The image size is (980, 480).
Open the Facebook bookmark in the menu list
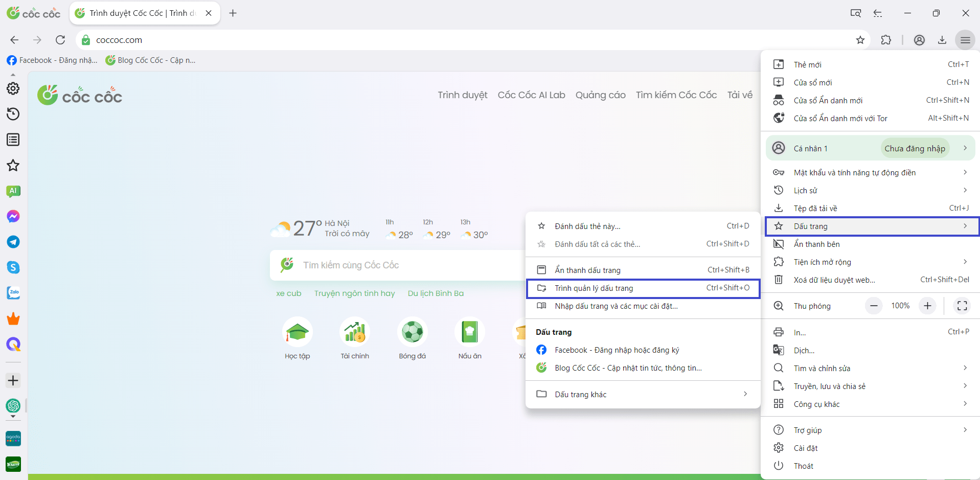(643, 350)
